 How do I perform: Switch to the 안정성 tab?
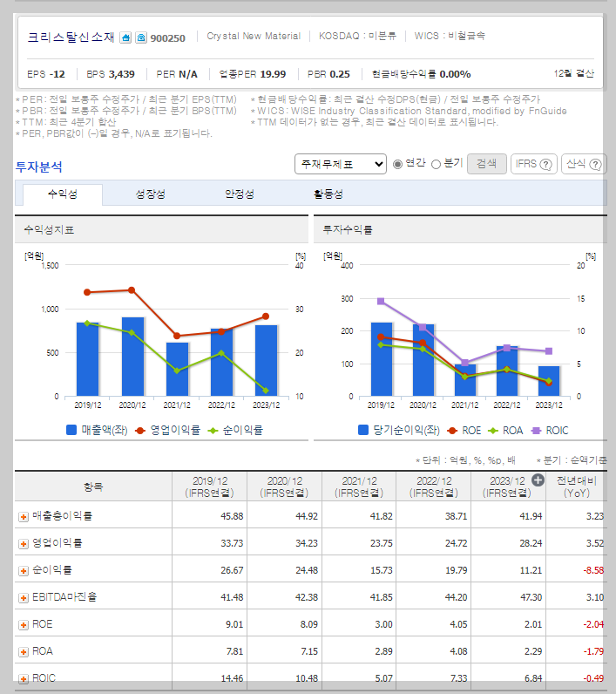tap(240, 194)
